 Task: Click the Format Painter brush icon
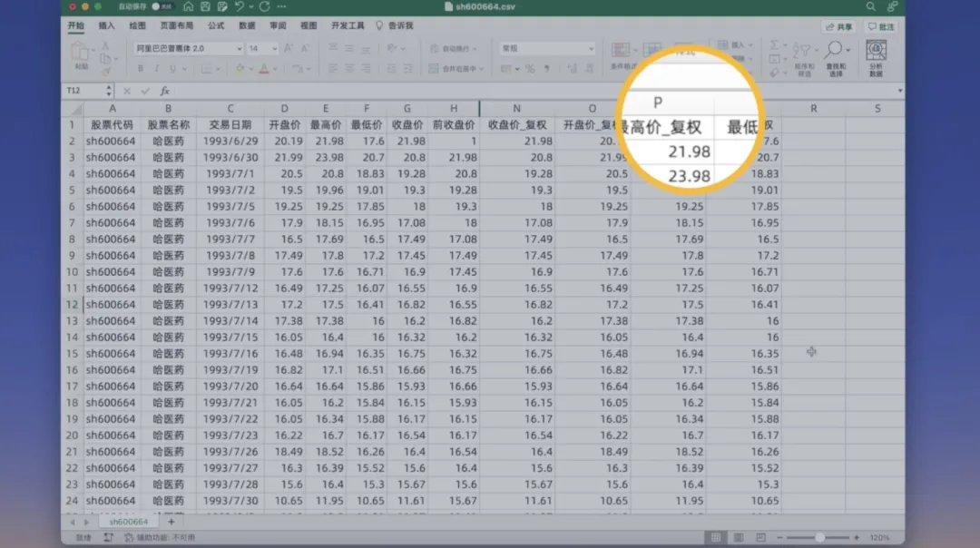[x=105, y=72]
